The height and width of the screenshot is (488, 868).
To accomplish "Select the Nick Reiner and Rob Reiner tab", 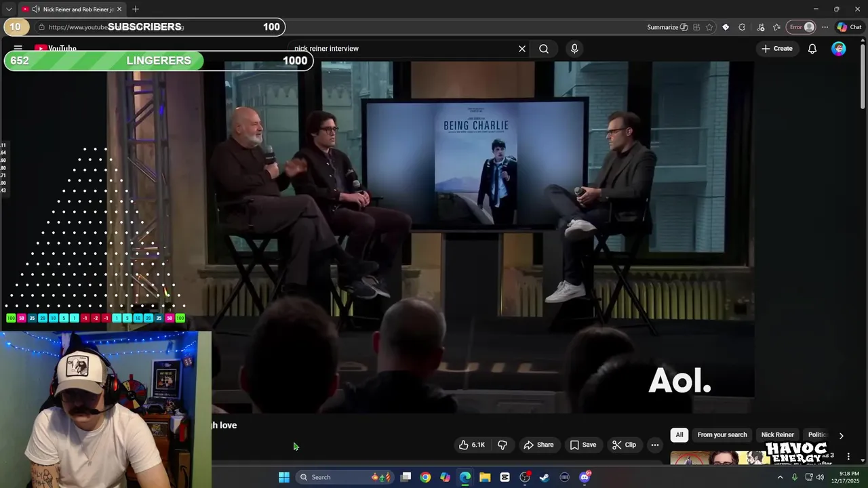I will [x=72, y=9].
